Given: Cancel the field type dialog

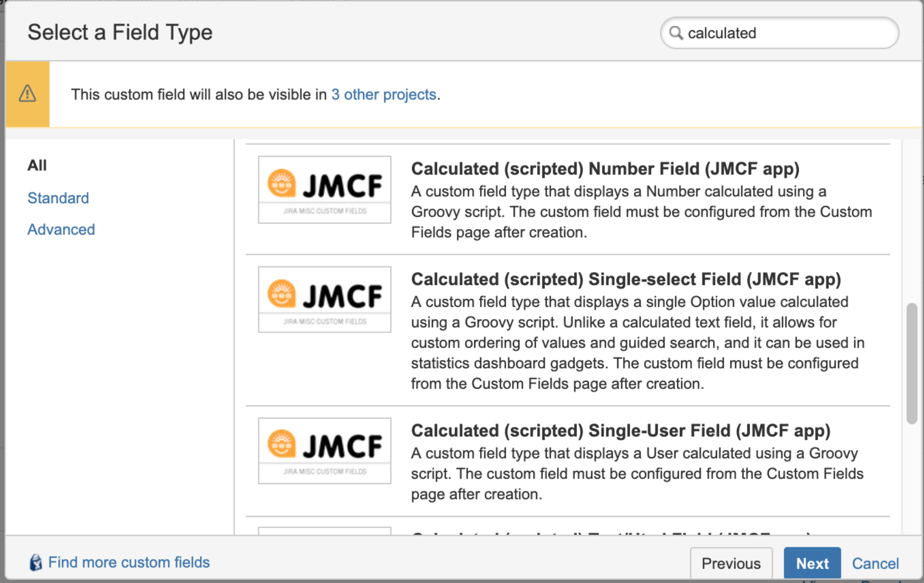Looking at the screenshot, I should pos(875,563).
